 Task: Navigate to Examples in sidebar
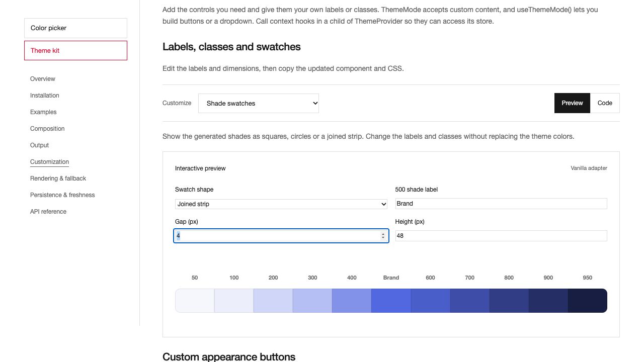pyautogui.click(x=43, y=112)
